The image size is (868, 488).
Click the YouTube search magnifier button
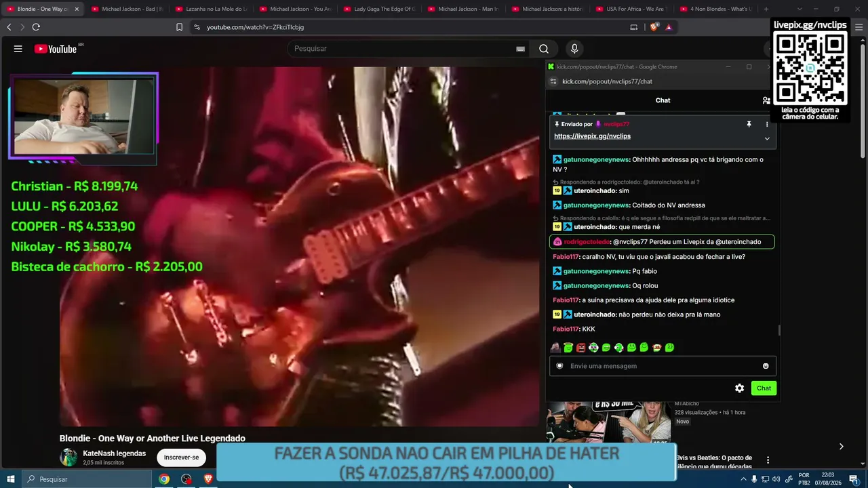click(x=544, y=49)
